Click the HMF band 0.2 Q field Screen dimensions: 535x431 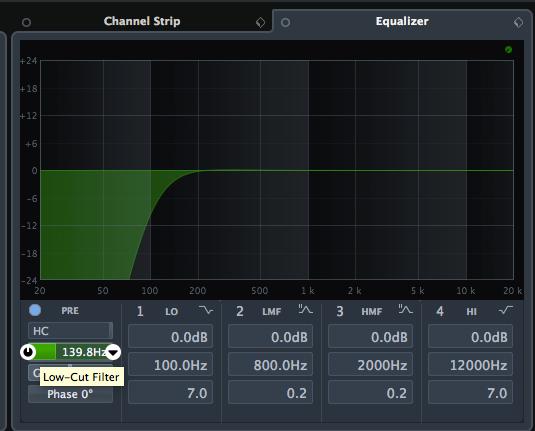coord(371,393)
